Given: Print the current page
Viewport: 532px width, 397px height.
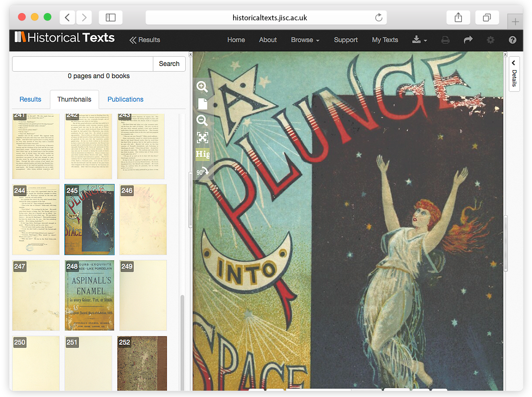Looking at the screenshot, I should pyautogui.click(x=445, y=40).
